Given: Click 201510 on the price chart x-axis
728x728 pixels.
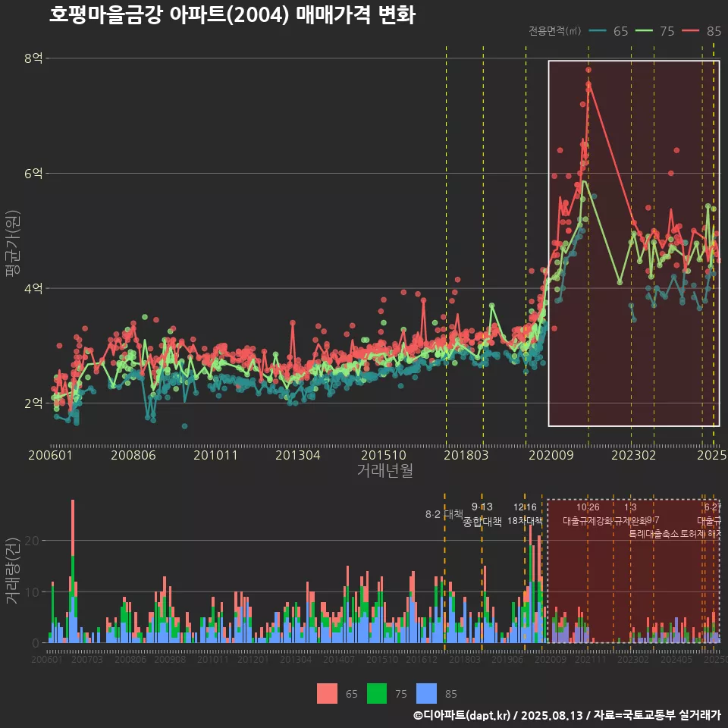Looking at the screenshot, I should (384, 455).
